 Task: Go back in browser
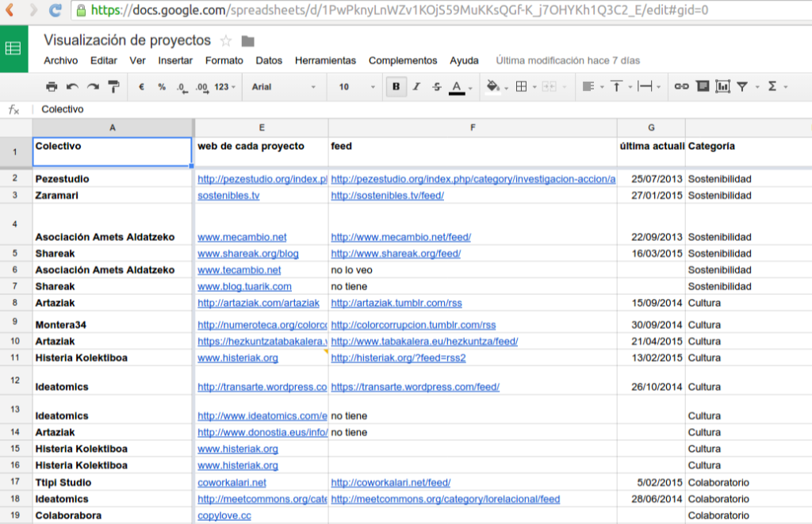point(10,10)
